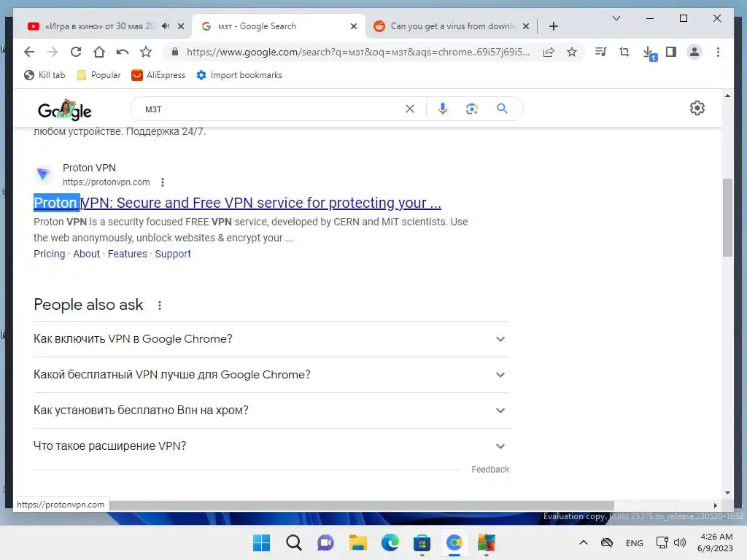Open the Popular bookmarks folder
Screen dimensions: 747x560
98,75
